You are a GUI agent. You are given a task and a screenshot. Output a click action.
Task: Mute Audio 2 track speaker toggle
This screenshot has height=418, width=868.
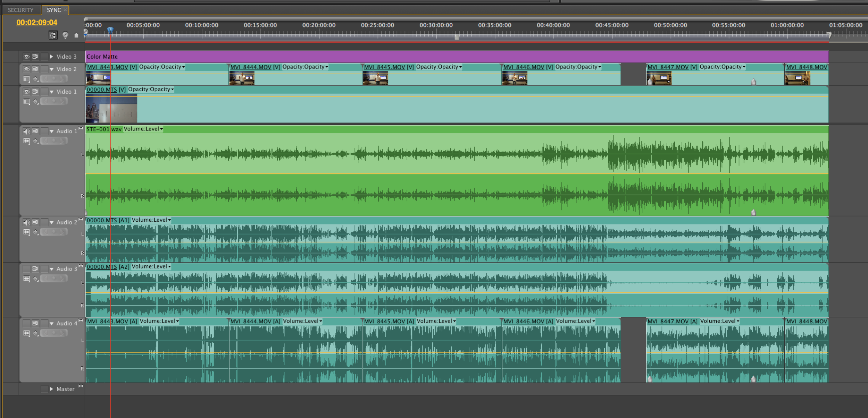pyautogui.click(x=26, y=222)
